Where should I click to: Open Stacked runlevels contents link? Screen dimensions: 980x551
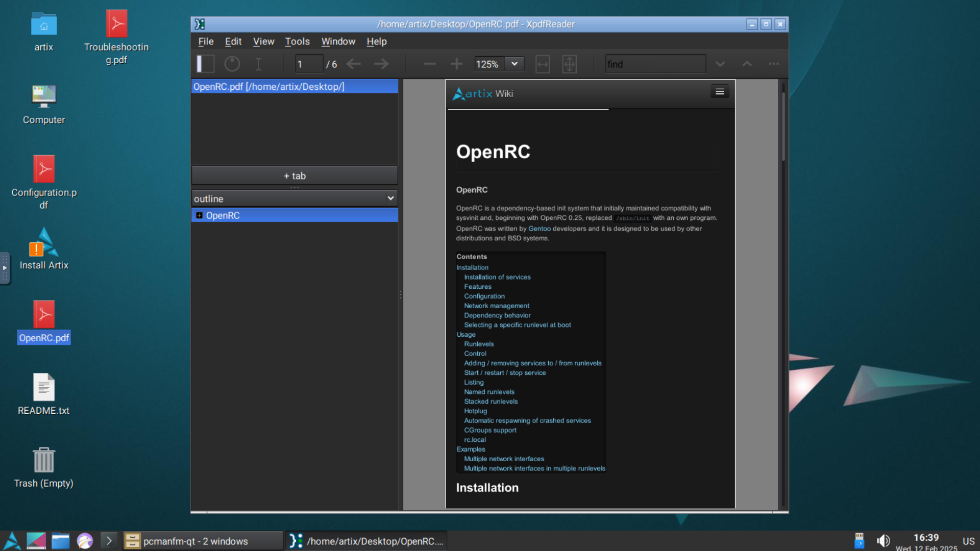491,402
